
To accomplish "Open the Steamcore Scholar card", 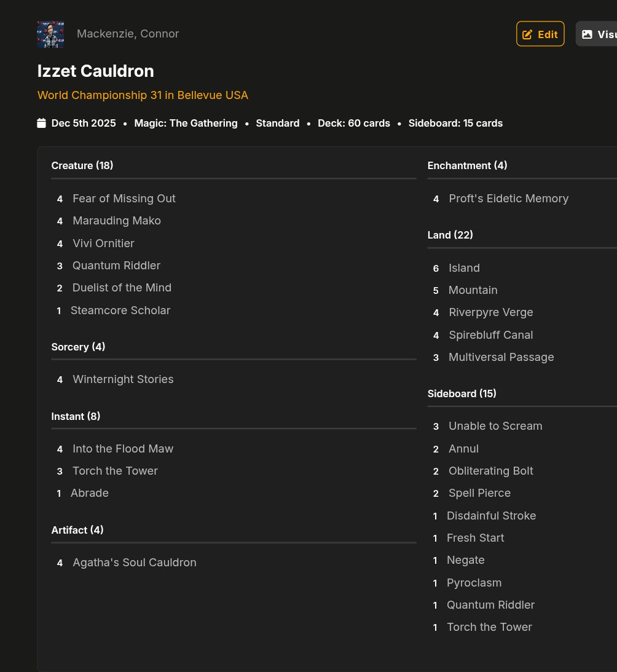I will pyautogui.click(x=120, y=310).
